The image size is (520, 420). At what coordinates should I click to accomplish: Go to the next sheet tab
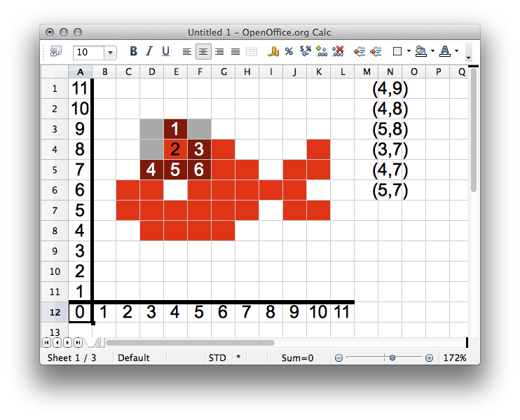tap(68, 342)
